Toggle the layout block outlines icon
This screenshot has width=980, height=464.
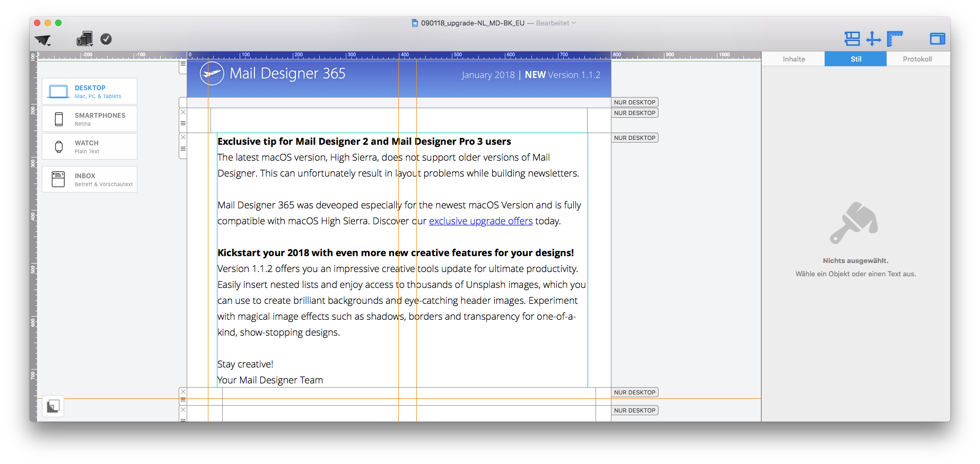(852, 39)
